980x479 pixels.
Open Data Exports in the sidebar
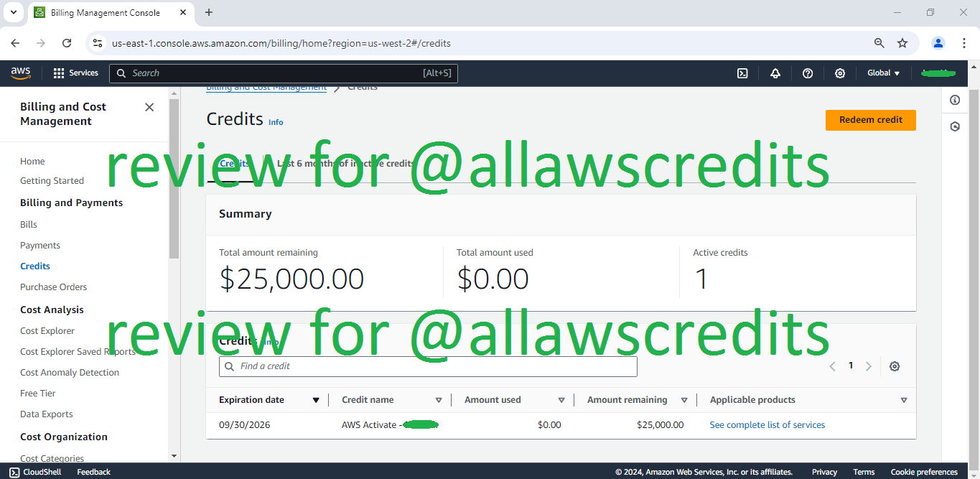[47, 414]
